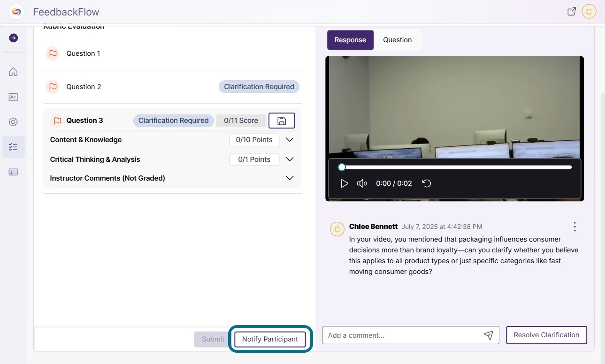Click the flag icon for Question 1
This screenshot has height=364, width=605.
point(53,53)
